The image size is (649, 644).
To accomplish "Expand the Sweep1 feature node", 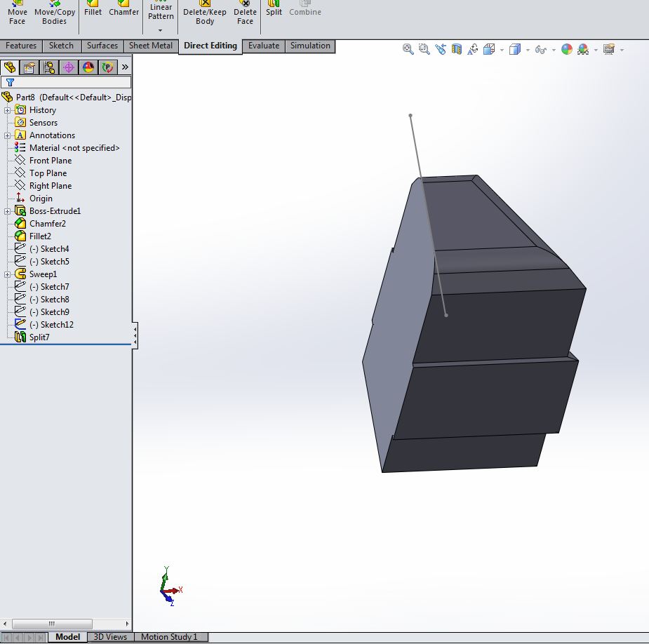I will [7, 274].
